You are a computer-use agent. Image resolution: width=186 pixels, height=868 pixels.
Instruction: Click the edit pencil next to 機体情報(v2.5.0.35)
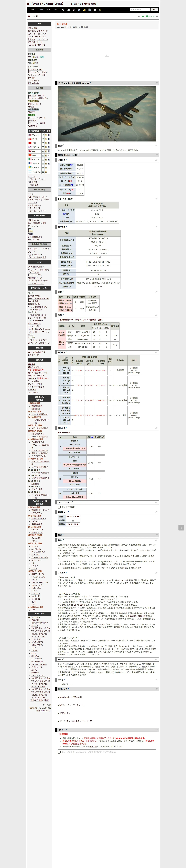pos(78,155)
